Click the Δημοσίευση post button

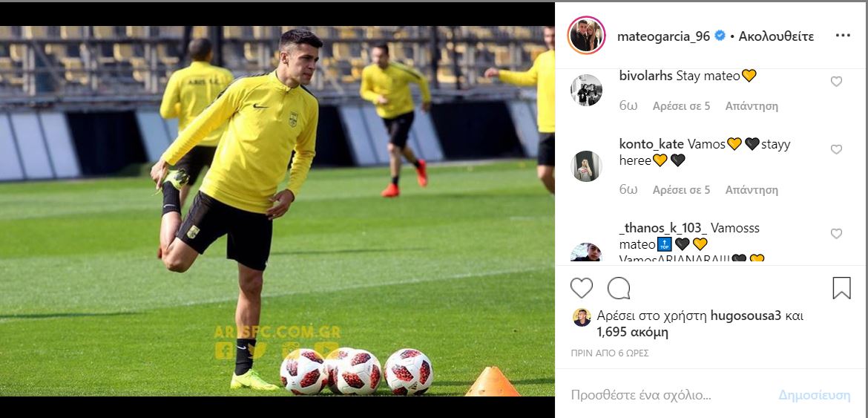(815, 395)
